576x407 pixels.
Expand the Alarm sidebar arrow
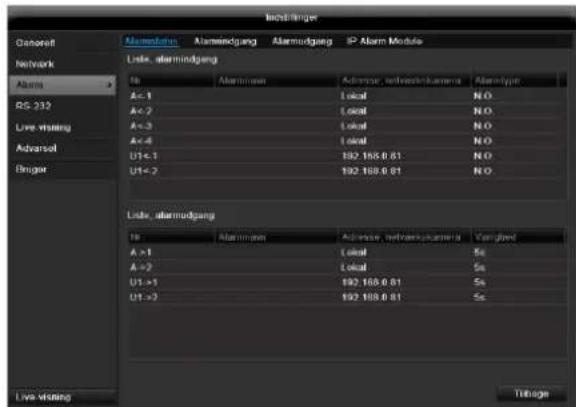(109, 85)
